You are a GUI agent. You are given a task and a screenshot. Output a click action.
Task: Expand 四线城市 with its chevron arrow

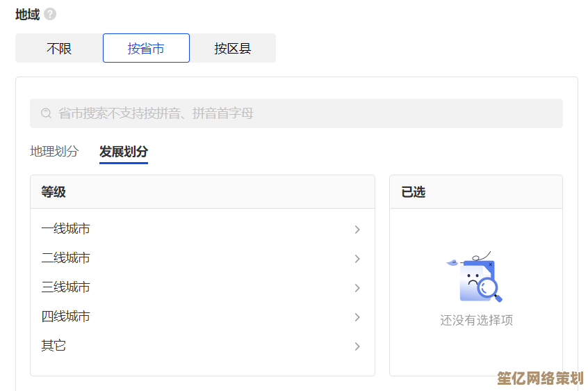[357, 317]
